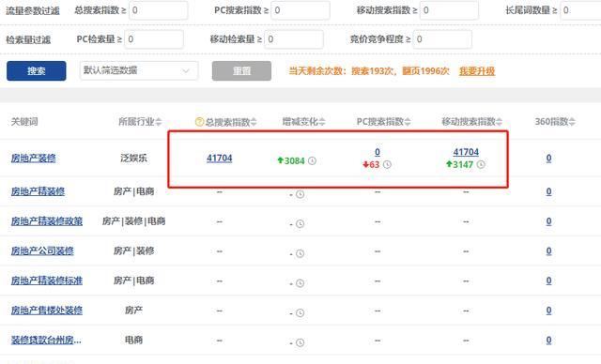Click industry cell 房产|装修
The width and height of the screenshot is (601, 364).
click(x=133, y=251)
